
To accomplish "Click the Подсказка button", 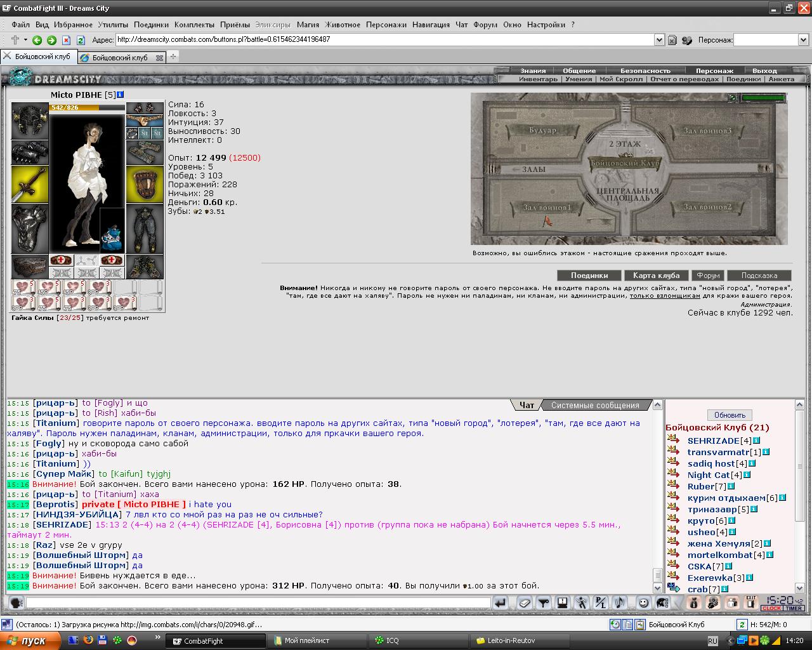I will point(759,275).
